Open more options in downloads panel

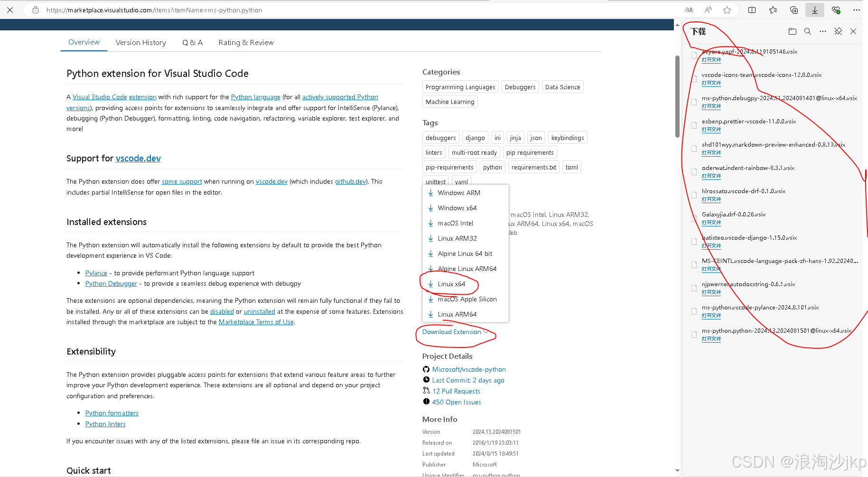823,31
